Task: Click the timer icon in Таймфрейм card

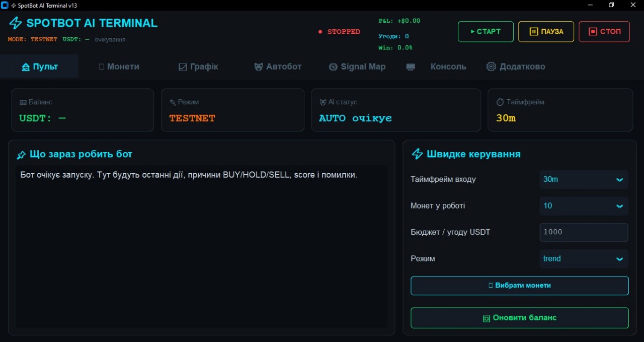Action: 500,102
